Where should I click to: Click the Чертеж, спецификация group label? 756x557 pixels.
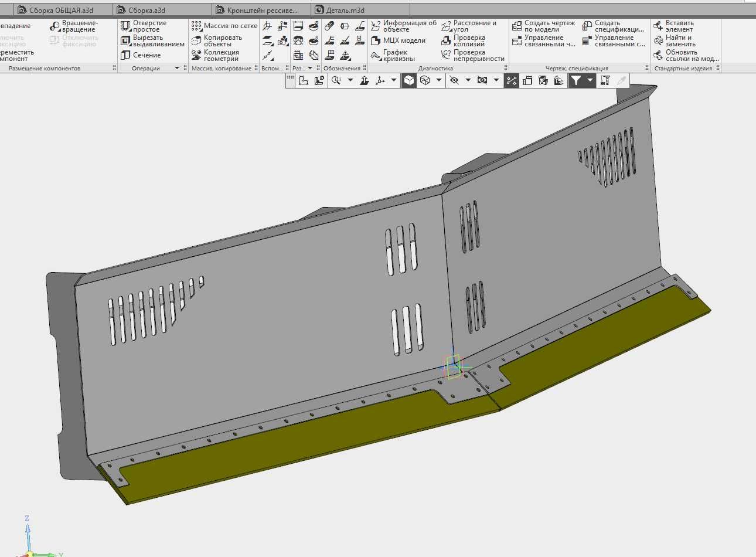pyautogui.click(x=577, y=69)
